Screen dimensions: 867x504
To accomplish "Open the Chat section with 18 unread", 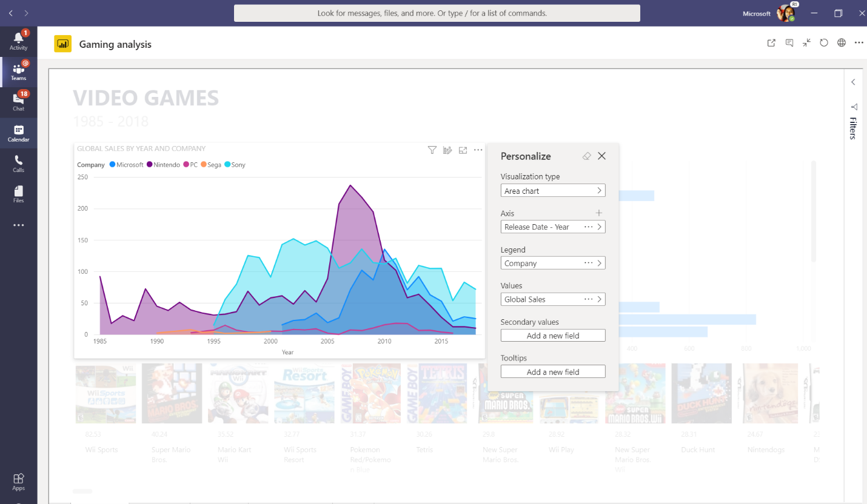I will (18, 102).
